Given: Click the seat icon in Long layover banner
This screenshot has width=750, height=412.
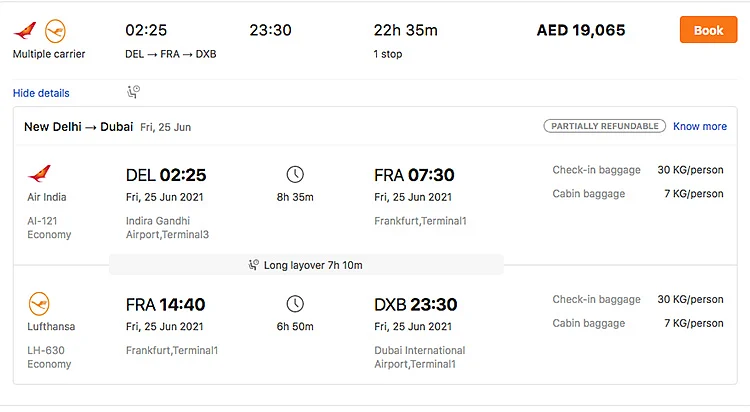Looking at the screenshot, I should click(254, 265).
